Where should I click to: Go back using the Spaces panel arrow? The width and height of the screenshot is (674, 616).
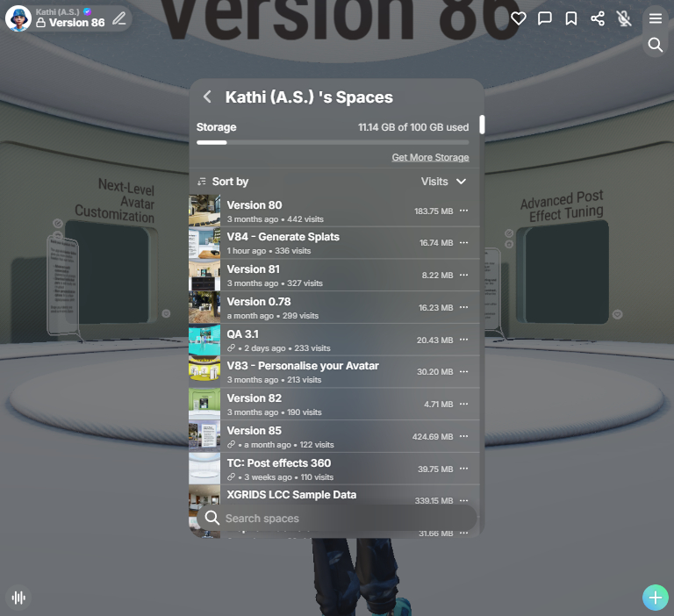pyautogui.click(x=207, y=97)
